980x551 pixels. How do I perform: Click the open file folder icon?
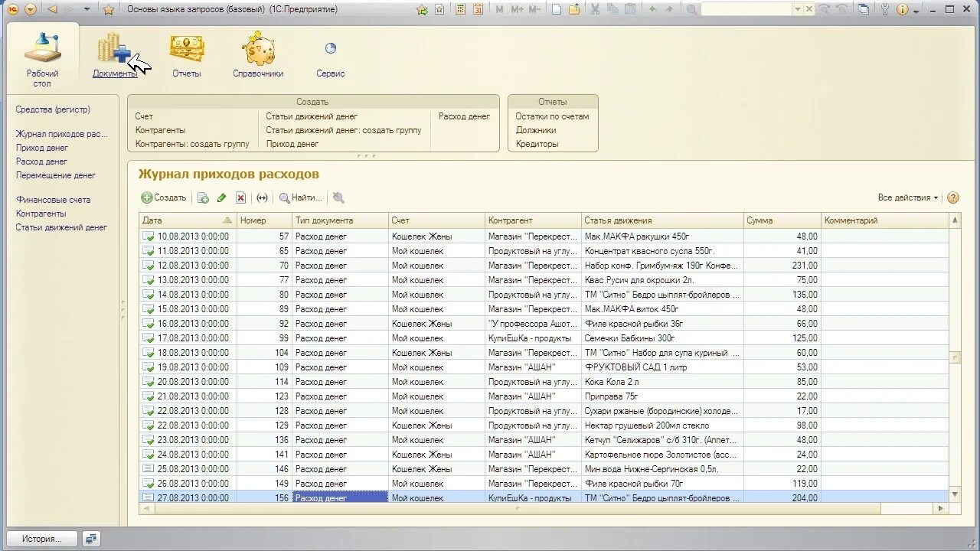(x=573, y=9)
